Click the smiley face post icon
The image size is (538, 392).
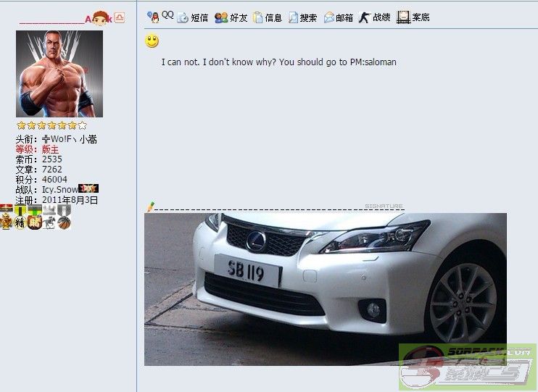(x=152, y=41)
